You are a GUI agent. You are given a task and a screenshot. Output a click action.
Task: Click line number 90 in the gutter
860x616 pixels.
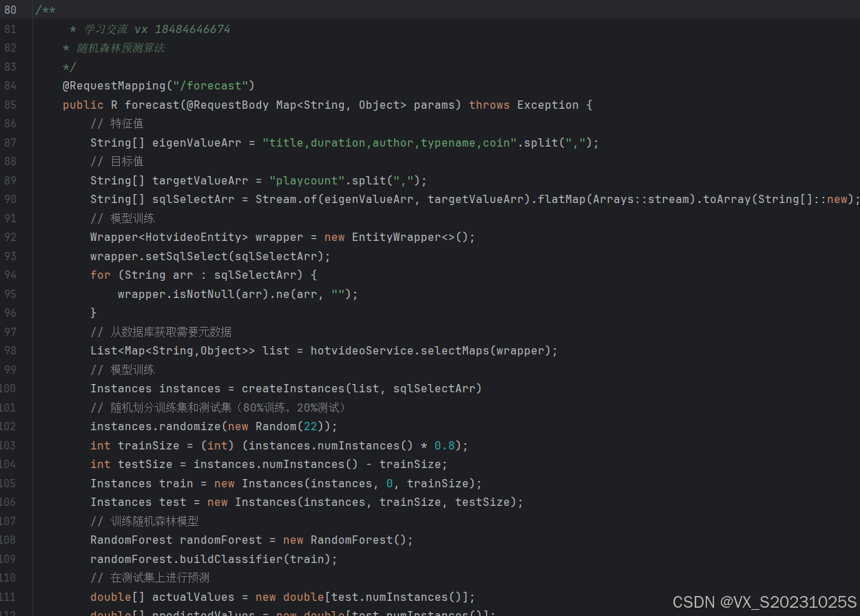point(10,200)
